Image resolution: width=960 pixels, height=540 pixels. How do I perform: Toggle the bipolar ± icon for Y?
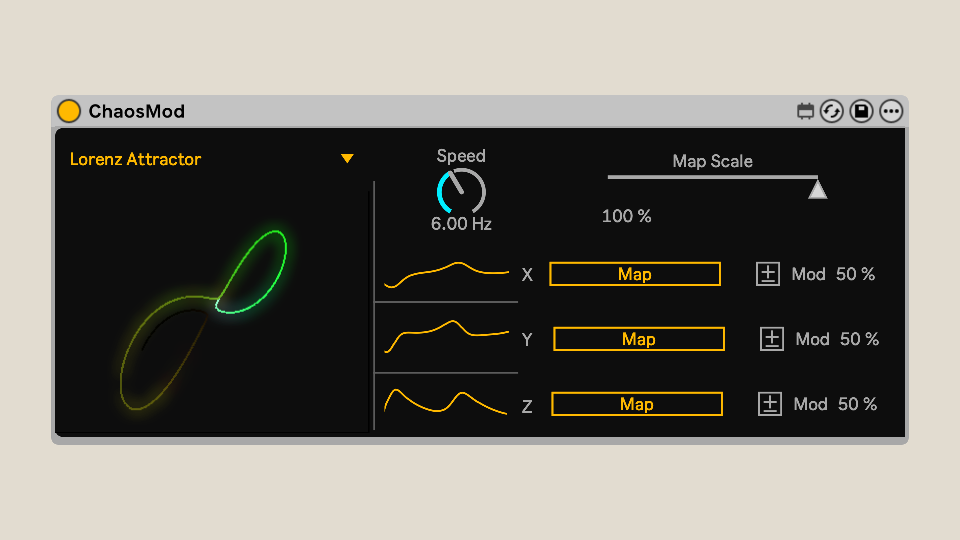click(771, 339)
